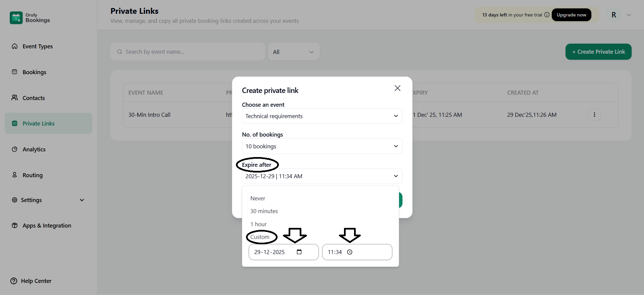Close the Create private link dialog
This screenshot has width=644, height=295.
(x=397, y=88)
